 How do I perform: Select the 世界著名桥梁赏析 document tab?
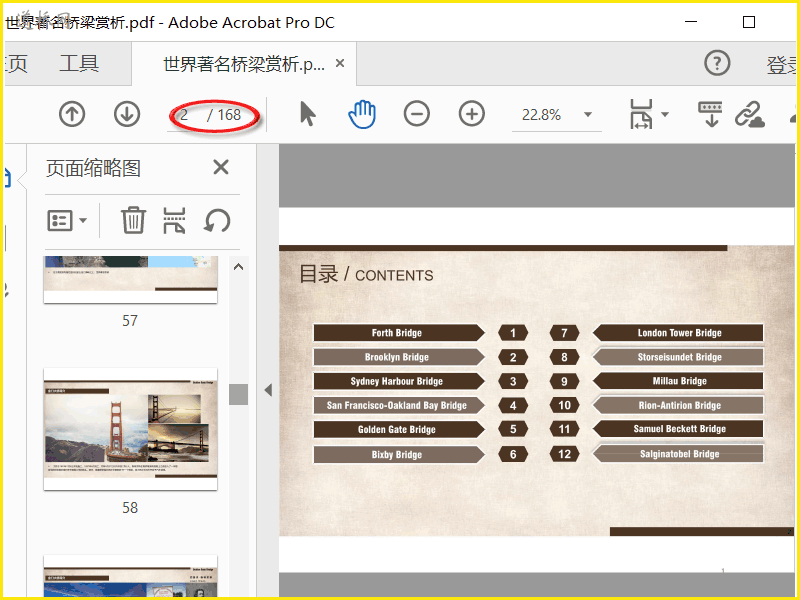pos(244,64)
